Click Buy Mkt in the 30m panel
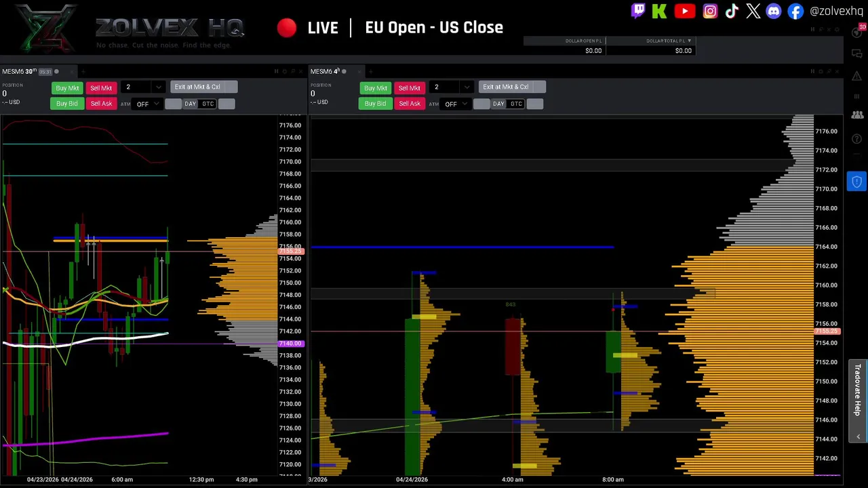This screenshot has height=488, width=868. click(67, 87)
